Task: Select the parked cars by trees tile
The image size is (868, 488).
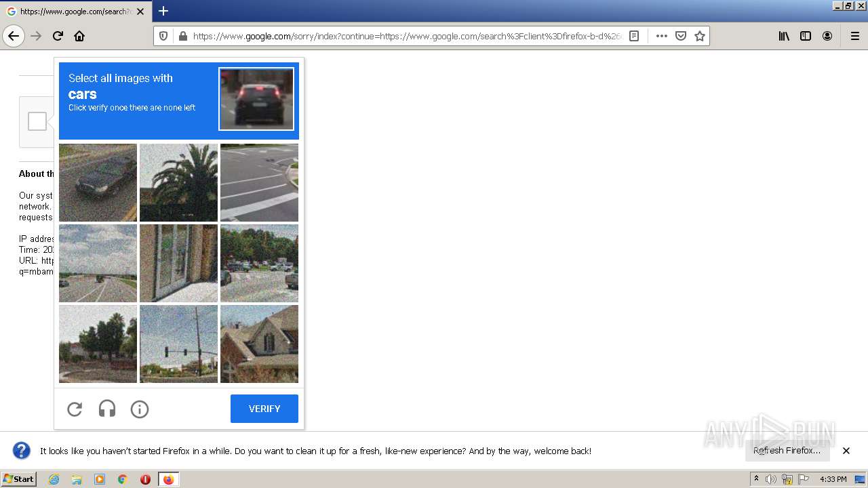Action: tap(259, 263)
